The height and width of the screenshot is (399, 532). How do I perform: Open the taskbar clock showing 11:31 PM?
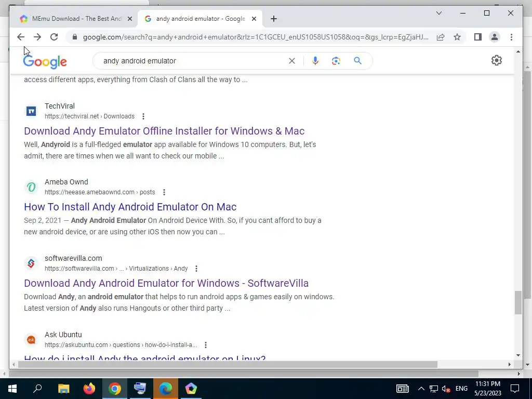[487, 389]
